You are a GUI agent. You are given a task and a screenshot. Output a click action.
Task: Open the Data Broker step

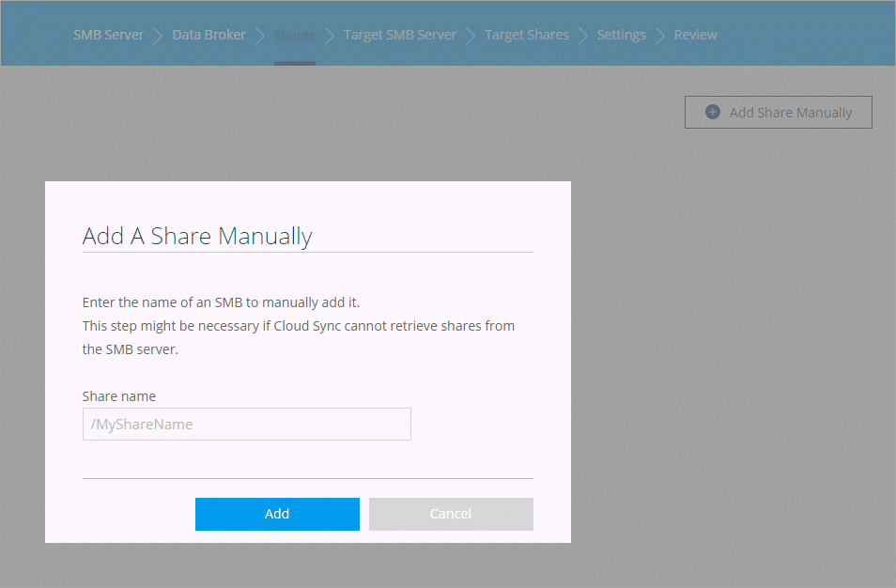point(209,35)
